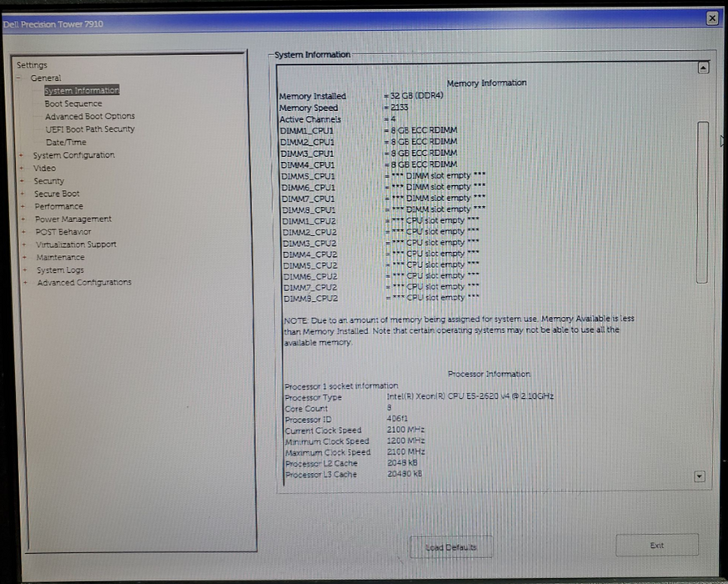The image size is (728, 584).
Task: Expand the POST Behavior node
Action: (x=23, y=232)
